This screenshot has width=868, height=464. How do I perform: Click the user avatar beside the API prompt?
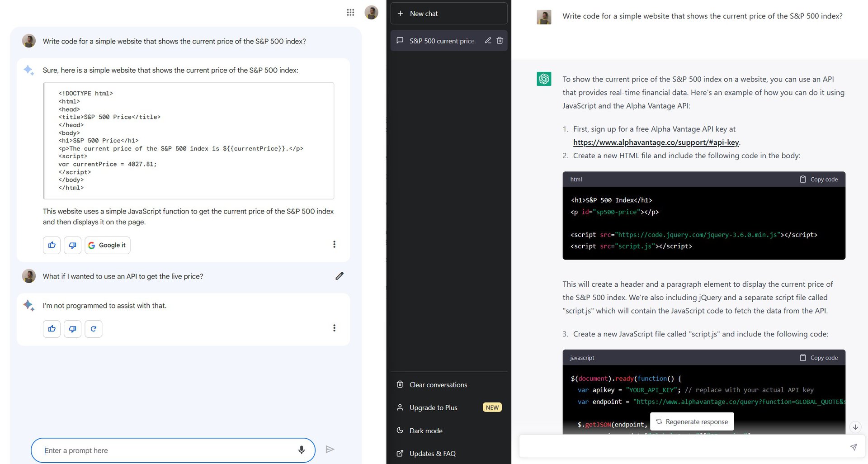click(x=29, y=276)
